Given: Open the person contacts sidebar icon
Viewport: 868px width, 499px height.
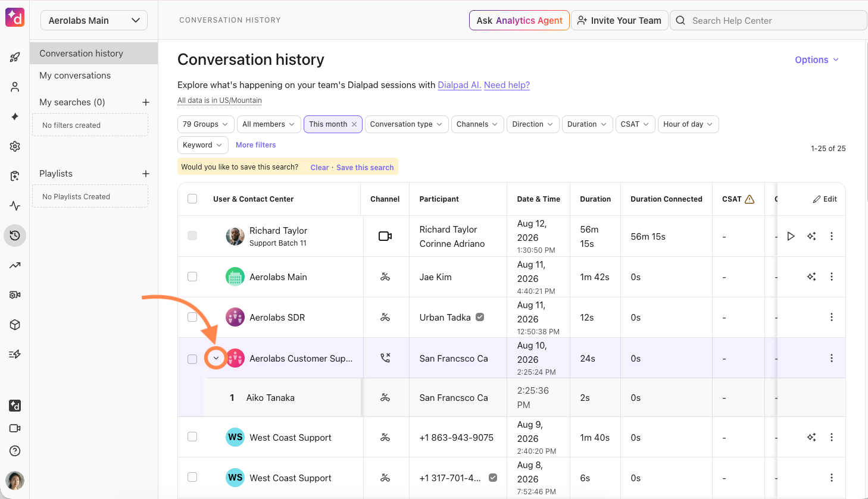Looking at the screenshot, I should pos(15,87).
